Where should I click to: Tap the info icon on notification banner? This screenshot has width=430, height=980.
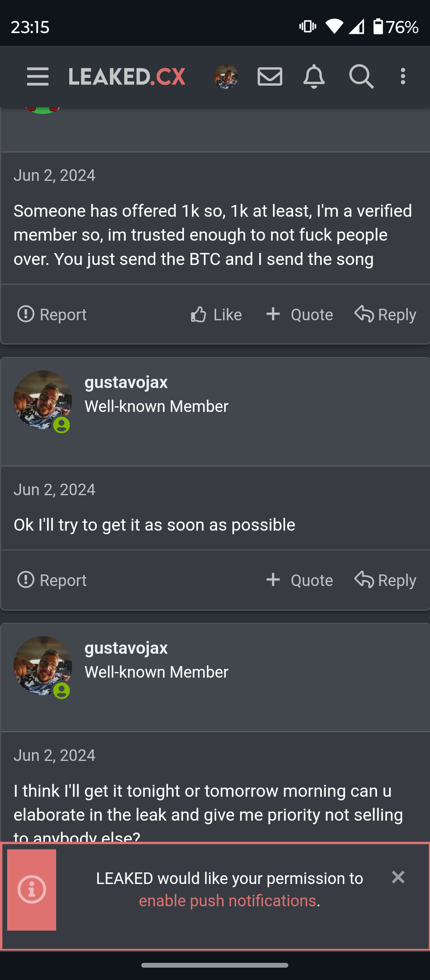(32, 890)
